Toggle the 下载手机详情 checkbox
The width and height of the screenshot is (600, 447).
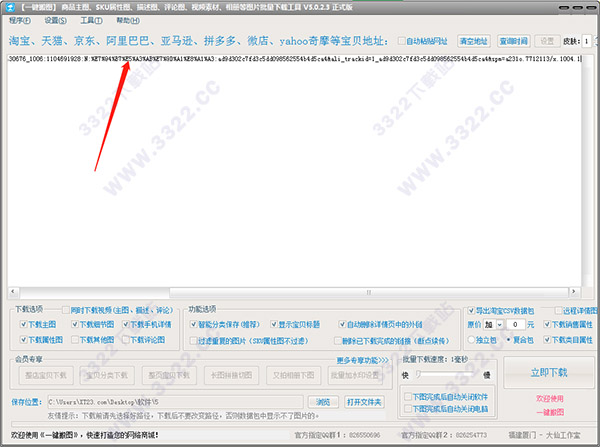tap(126, 325)
